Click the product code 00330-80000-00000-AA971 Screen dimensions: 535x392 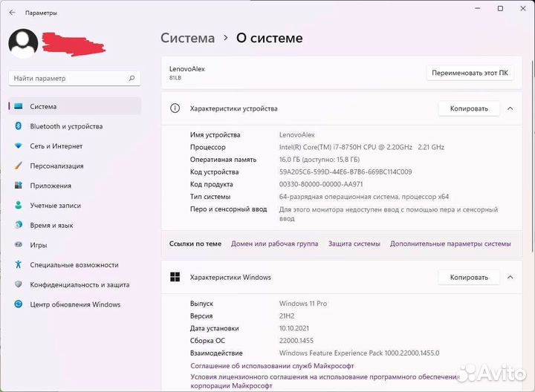coord(321,184)
